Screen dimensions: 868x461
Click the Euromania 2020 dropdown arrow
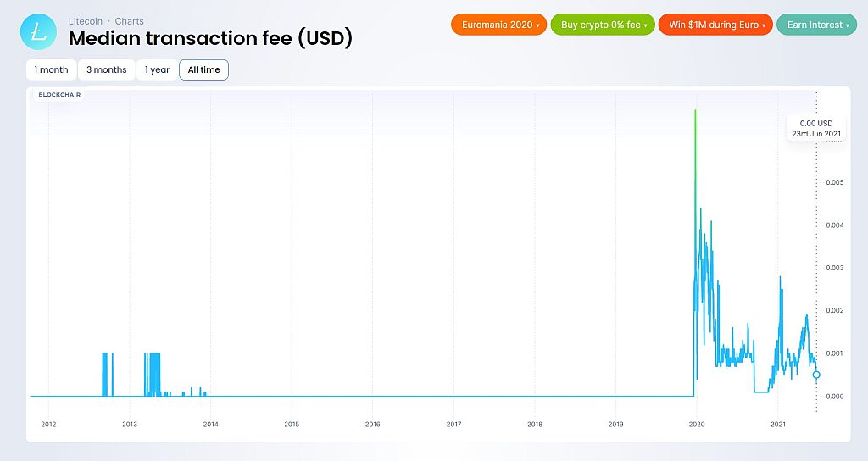(537, 25)
